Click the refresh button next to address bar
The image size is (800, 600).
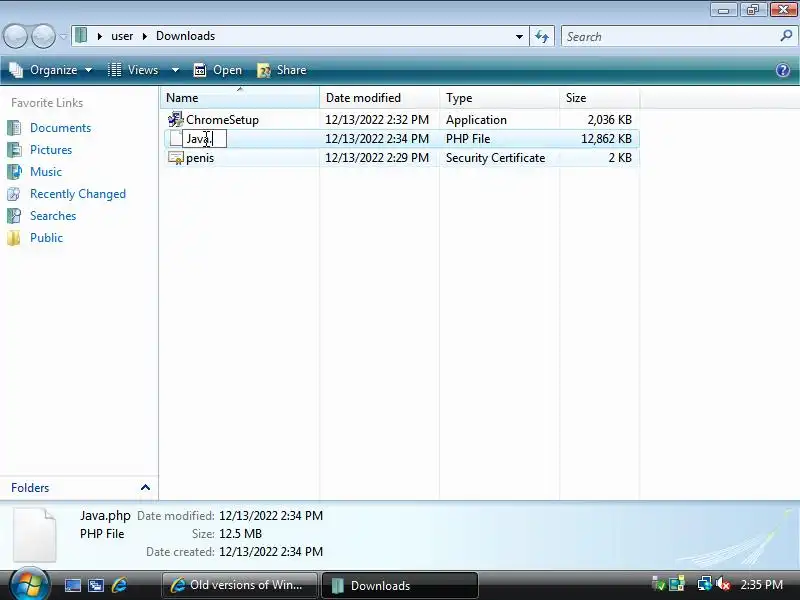542,36
